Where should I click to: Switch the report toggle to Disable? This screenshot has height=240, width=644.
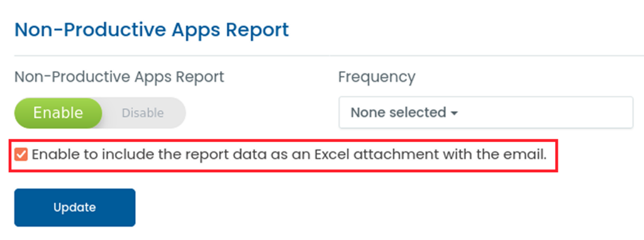point(143,113)
